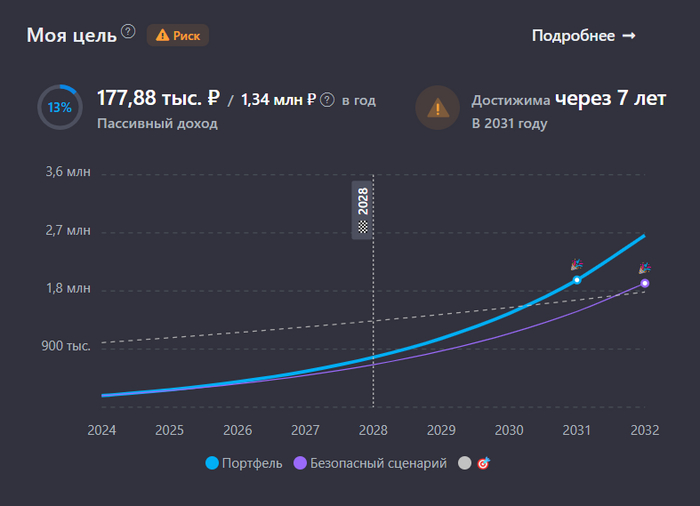Click the "через 7 лет" achievement text
700x506 pixels.
tap(611, 98)
